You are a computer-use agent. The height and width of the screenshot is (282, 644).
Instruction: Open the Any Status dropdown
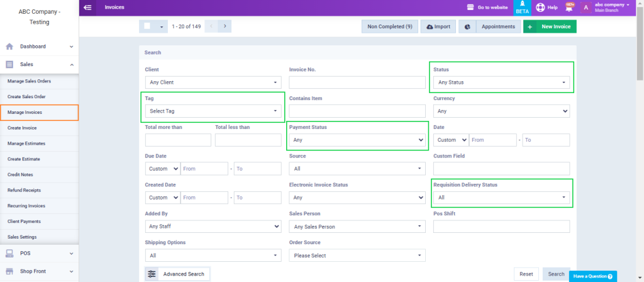[x=501, y=82]
